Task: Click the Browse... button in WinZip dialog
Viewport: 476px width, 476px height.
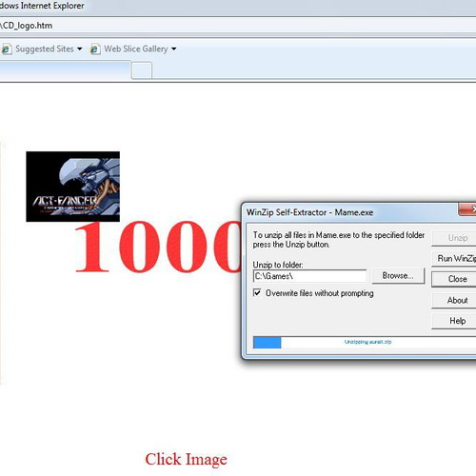Action: click(398, 275)
